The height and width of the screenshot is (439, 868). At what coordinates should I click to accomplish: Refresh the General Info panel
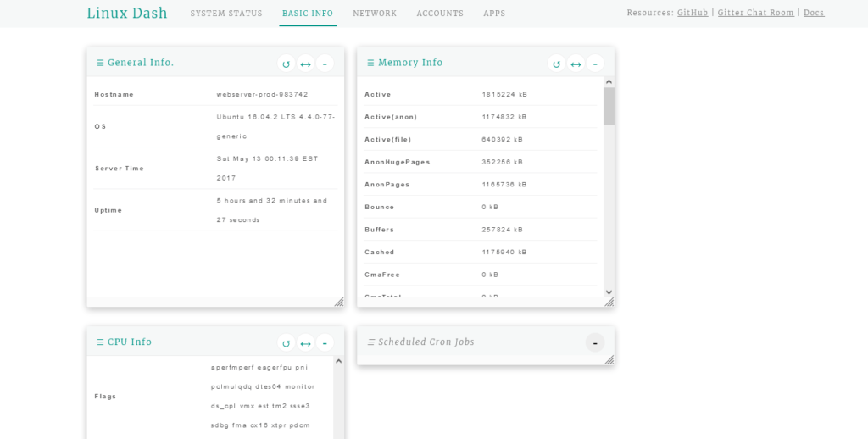[287, 64]
